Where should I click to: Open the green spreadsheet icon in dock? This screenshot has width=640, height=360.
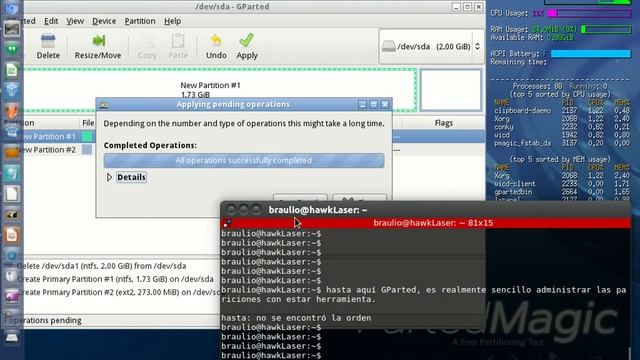tap(12, 70)
